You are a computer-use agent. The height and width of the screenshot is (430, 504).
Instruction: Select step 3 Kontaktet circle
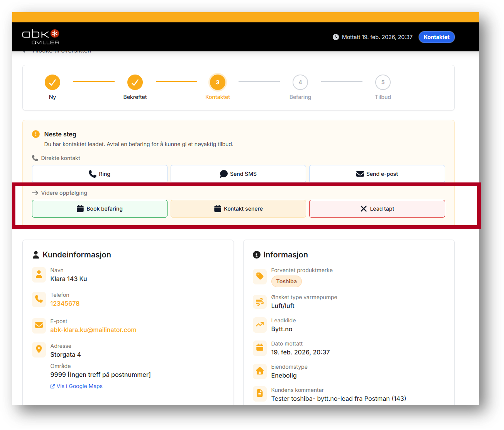tap(217, 82)
